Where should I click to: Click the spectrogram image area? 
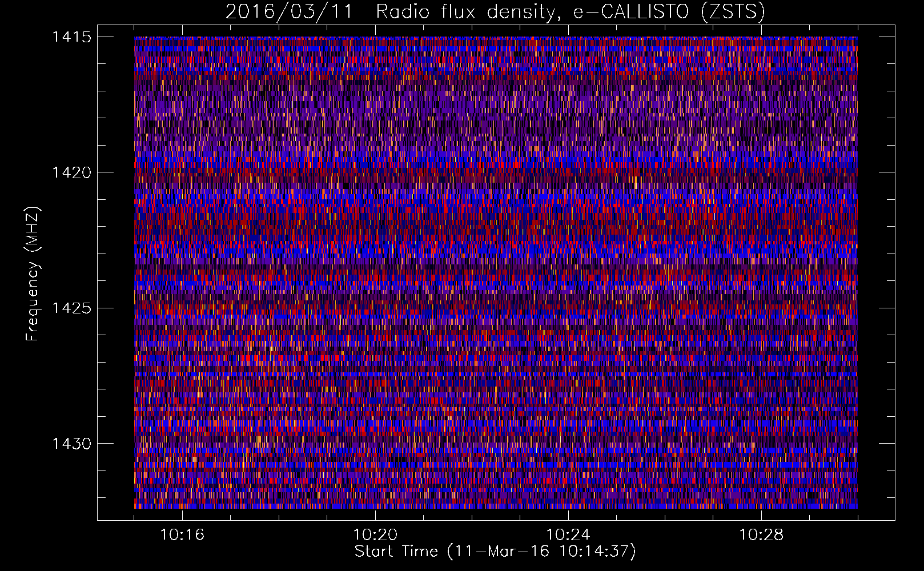click(496, 272)
